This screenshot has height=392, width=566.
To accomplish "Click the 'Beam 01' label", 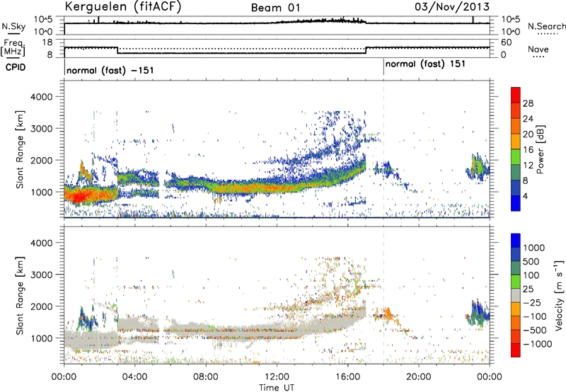I will tap(275, 8).
